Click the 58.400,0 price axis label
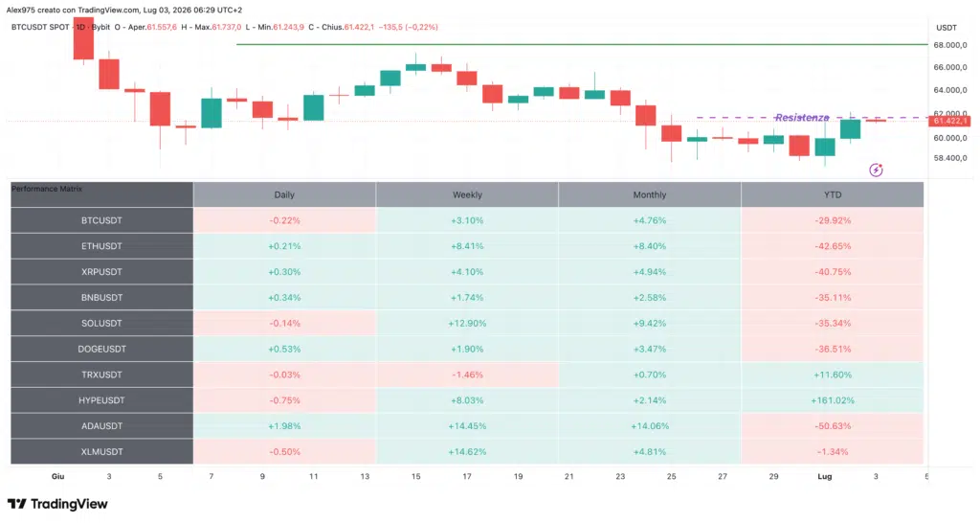This screenshot has width=980, height=523. pos(950,158)
